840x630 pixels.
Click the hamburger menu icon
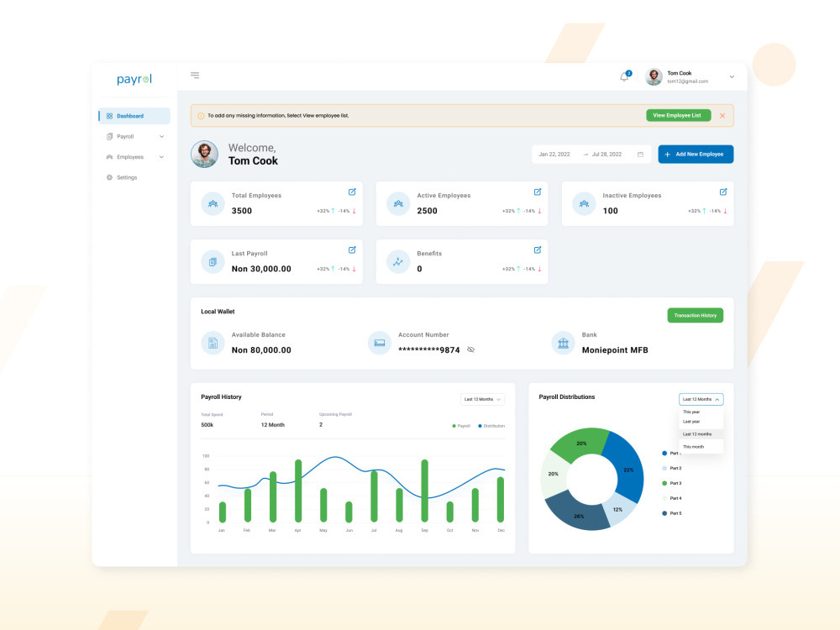click(195, 75)
